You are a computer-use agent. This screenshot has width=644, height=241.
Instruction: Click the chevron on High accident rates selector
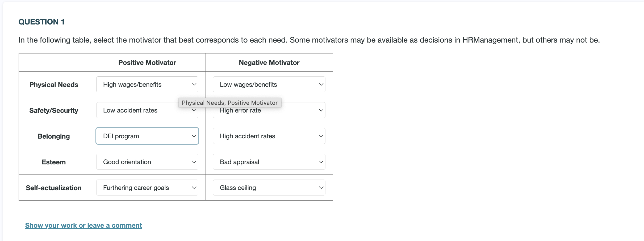tap(321, 136)
